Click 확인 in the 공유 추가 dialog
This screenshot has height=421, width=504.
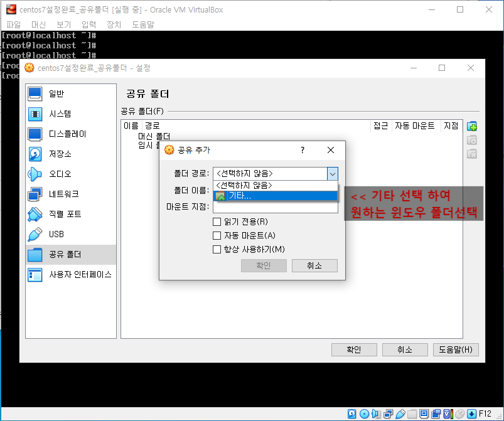click(x=264, y=266)
